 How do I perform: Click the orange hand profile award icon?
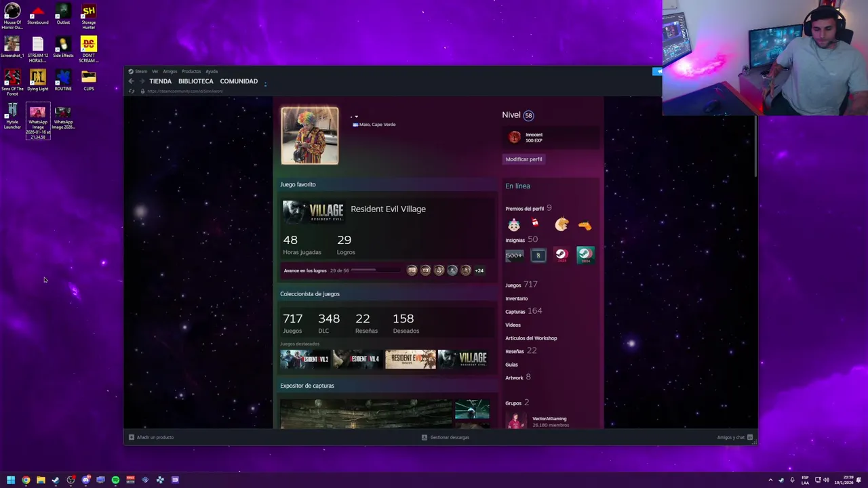(585, 225)
